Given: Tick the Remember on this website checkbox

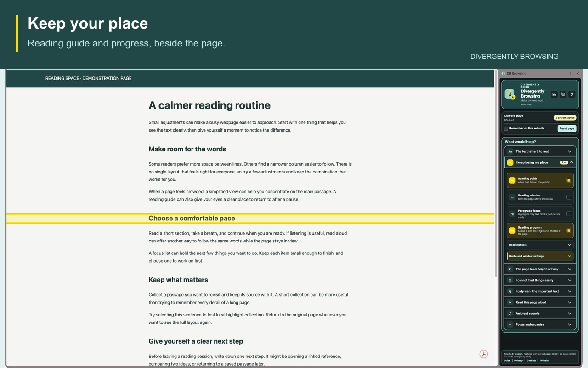Looking at the screenshot, I should (x=506, y=128).
